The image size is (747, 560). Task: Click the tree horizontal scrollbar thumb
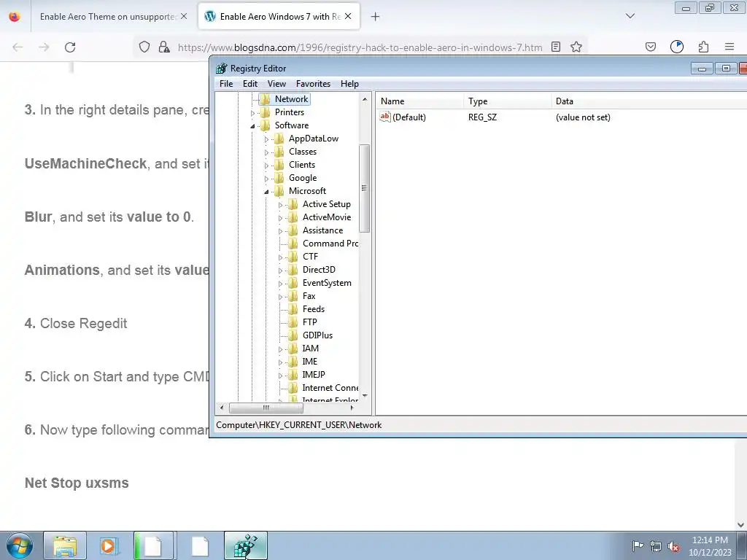tap(266, 408)
